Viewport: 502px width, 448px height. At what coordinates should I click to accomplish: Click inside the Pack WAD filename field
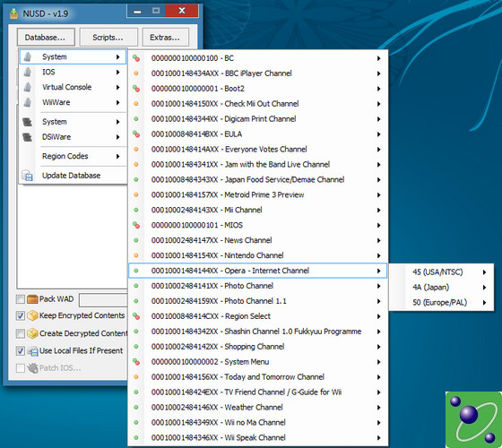pyautogui.click(x=103, y=300)
